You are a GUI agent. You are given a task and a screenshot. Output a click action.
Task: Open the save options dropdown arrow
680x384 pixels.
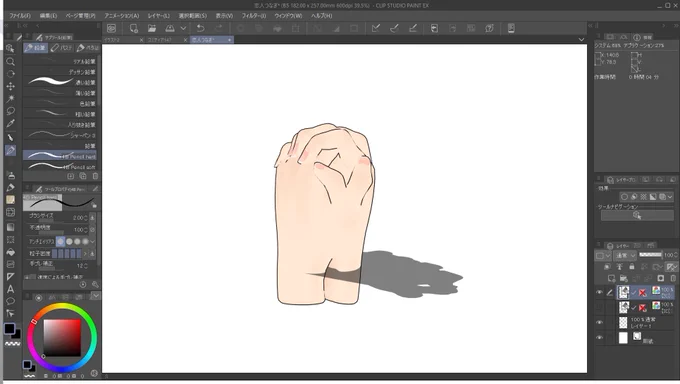tap(183, 28)
